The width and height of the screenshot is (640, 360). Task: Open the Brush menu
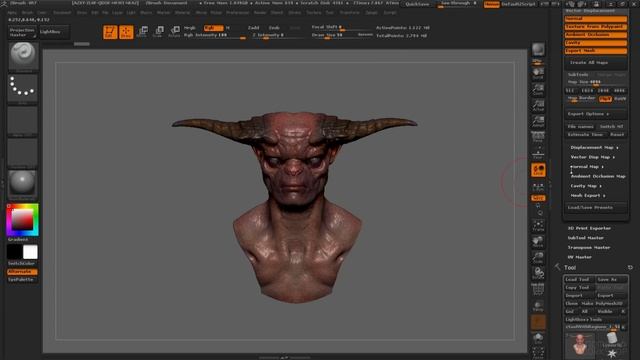click(27, 13)
